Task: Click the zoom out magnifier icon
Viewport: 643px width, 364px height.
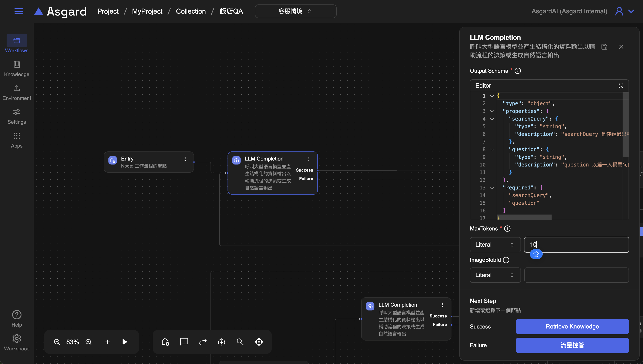Action: [x=57, y=342]
